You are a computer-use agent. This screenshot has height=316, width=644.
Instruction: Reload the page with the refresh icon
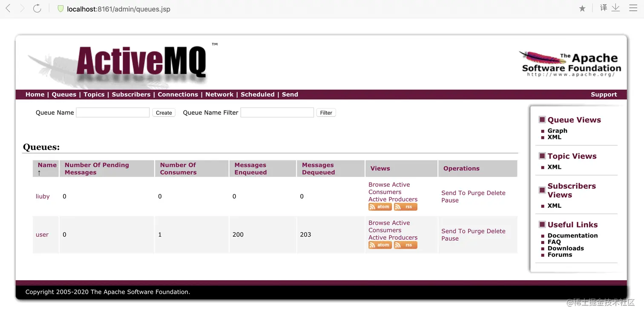click(x=37, y=9)
